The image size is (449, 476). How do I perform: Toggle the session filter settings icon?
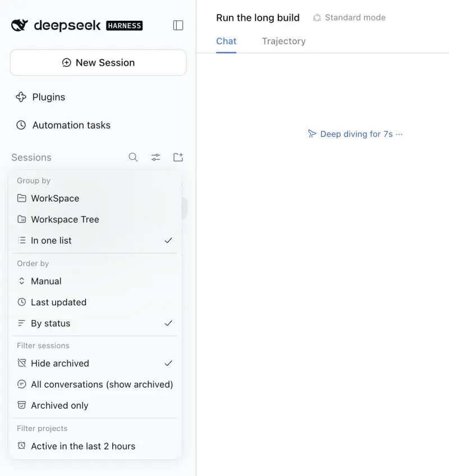point(155,157)
